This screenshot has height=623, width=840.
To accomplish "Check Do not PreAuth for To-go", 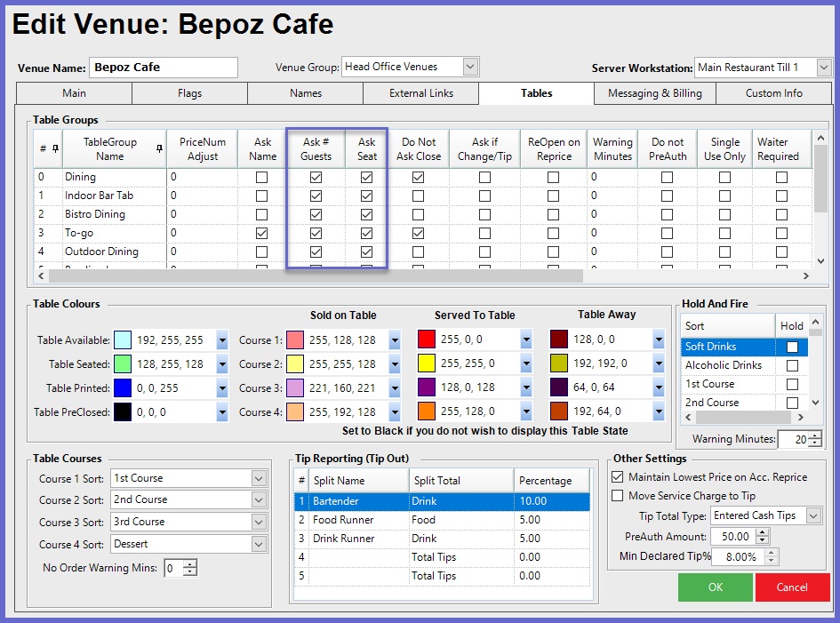I will coord(667,234).
